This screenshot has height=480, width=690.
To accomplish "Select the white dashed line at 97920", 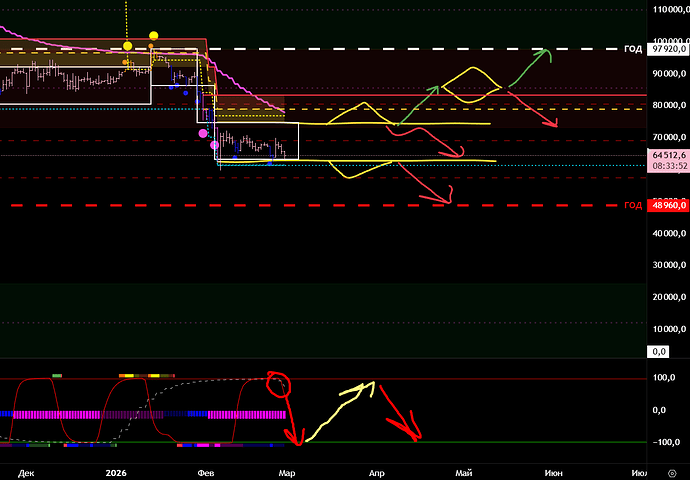I will pos(400,48).
